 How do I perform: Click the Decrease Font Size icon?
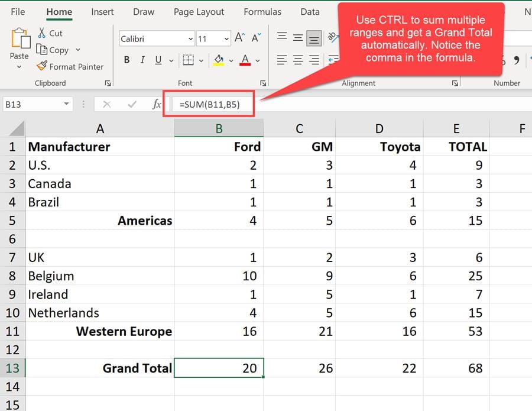(255, 37)
